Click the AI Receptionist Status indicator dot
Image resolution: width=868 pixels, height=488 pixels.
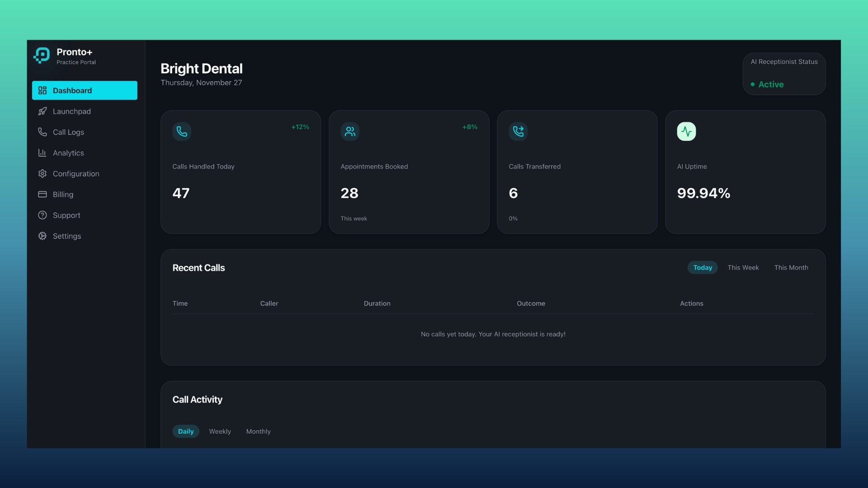tap(752, 84)
